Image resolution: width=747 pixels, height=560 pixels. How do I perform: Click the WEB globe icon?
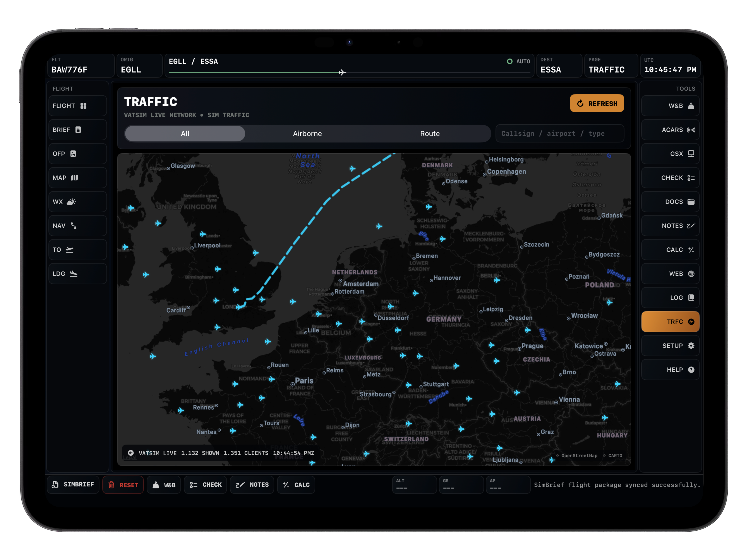click(x=691, y=274)
